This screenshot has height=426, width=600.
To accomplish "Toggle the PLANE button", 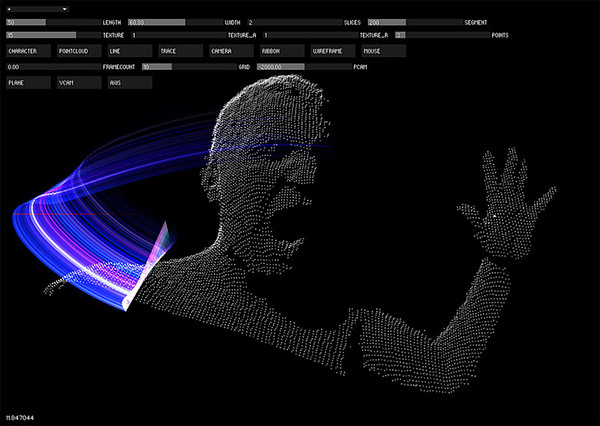I will click(x=28, y=83).
